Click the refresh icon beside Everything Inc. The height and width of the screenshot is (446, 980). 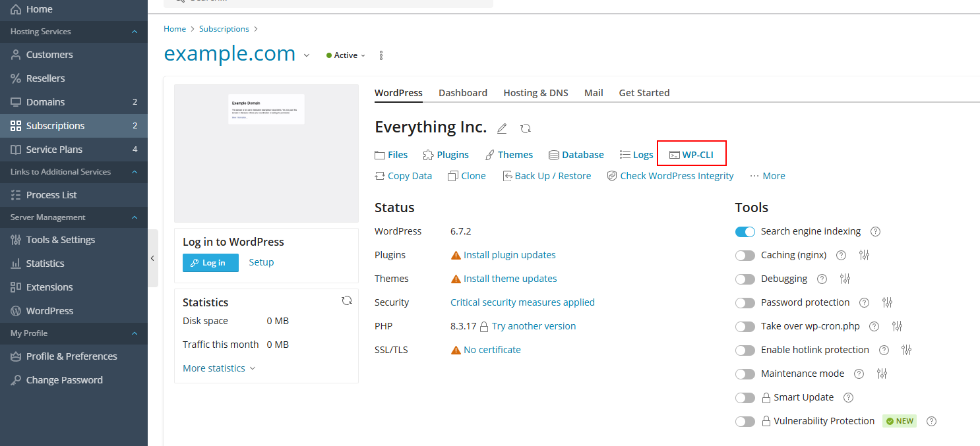(x=526, y=128)
